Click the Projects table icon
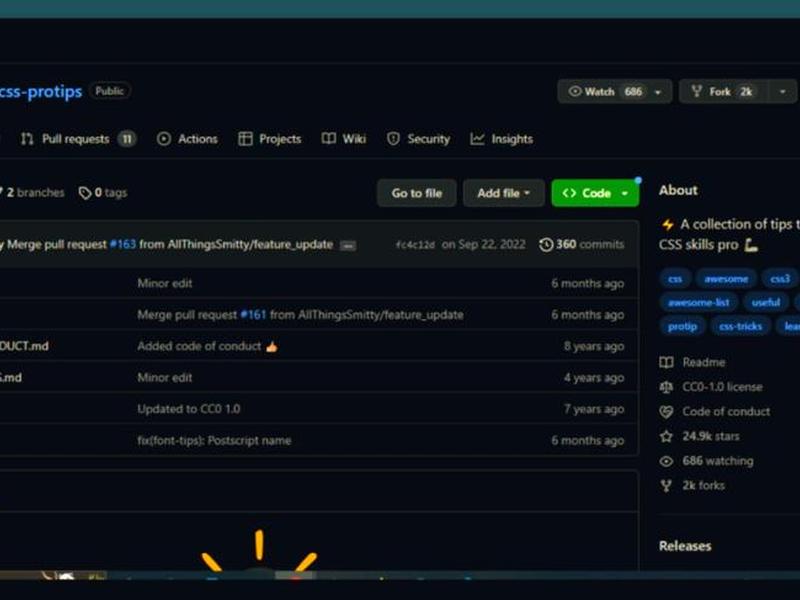The image size is (800, 600). point(245,139)
